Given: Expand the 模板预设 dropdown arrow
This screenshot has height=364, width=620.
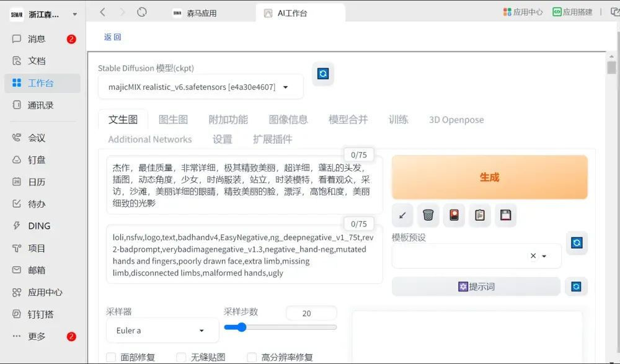Looking at the screenshot, I should [x=544, y=256].
